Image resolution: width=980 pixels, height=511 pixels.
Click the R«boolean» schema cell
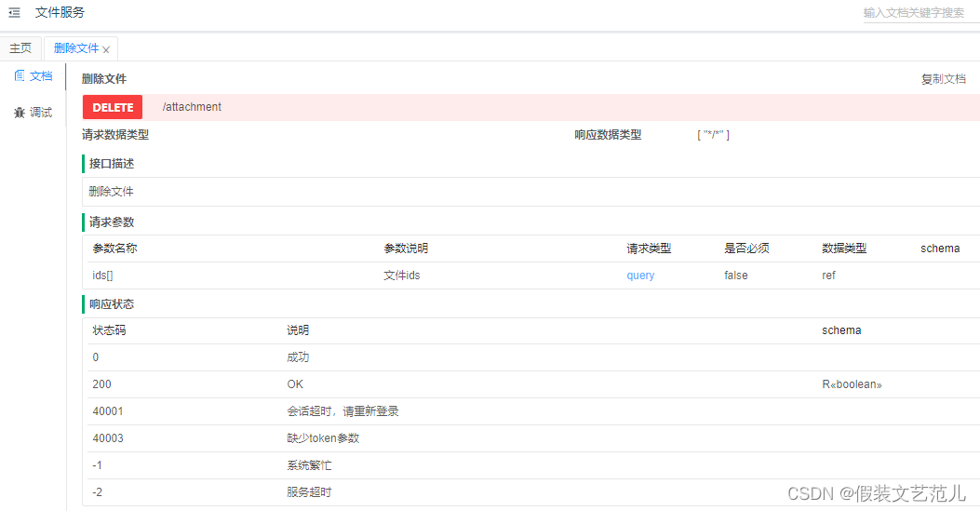(x=852, y=384)
